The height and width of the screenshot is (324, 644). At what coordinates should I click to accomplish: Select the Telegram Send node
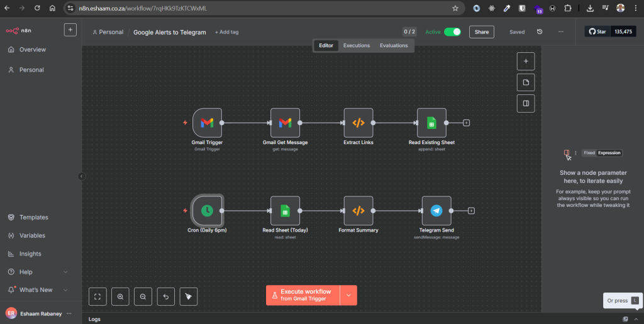436,211
